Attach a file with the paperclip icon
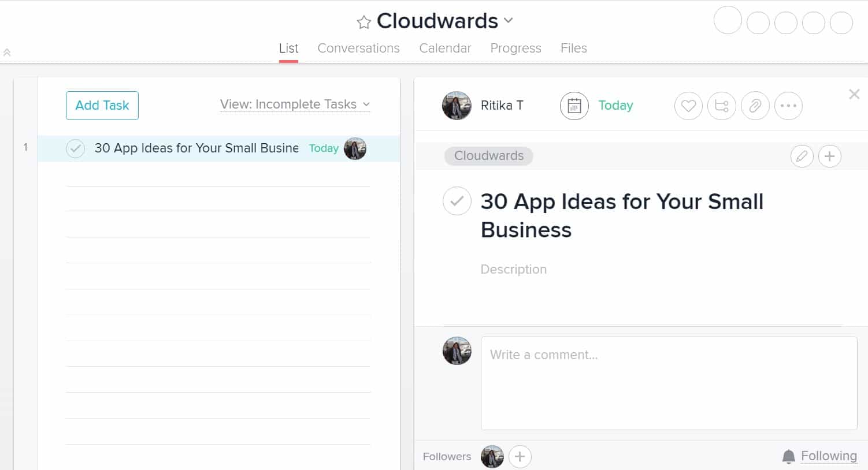Screen dimensions: 868x470 point(755,106)
